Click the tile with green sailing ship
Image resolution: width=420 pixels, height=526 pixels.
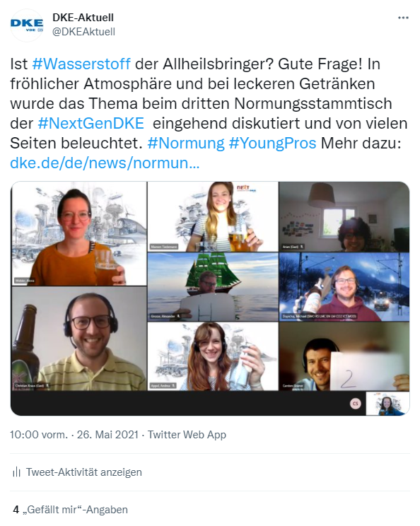[x=213, y=287]
